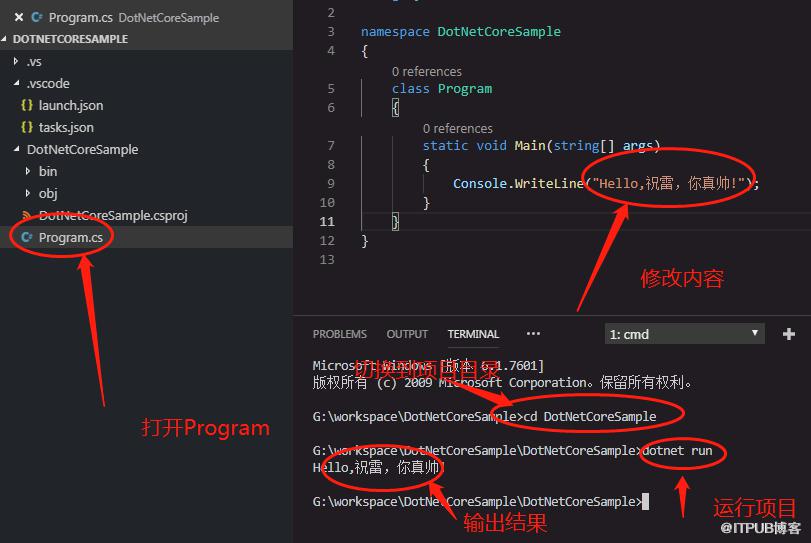Select the TERMINAL tab
811x543 pixels.
point(473,334)
